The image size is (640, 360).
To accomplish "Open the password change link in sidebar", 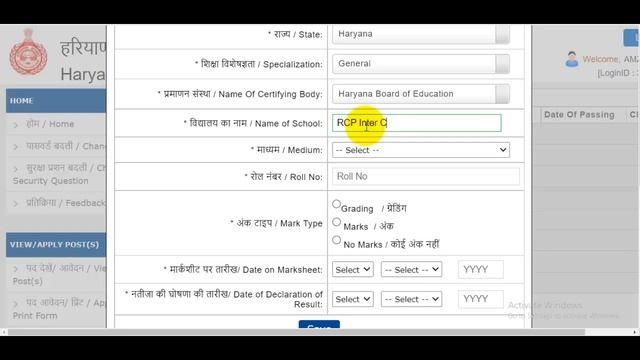I will pos(65,146).
